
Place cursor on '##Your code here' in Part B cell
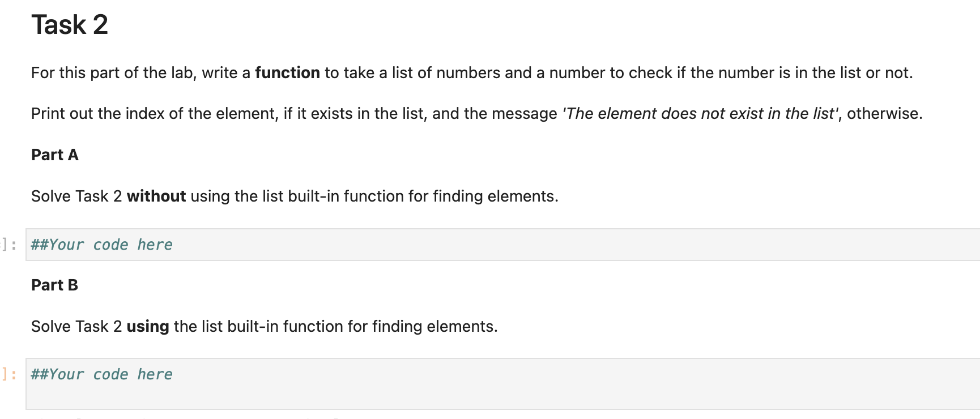[x=102, y=374]
